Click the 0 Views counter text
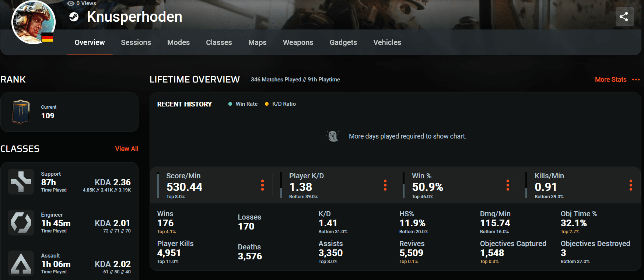 86,3
